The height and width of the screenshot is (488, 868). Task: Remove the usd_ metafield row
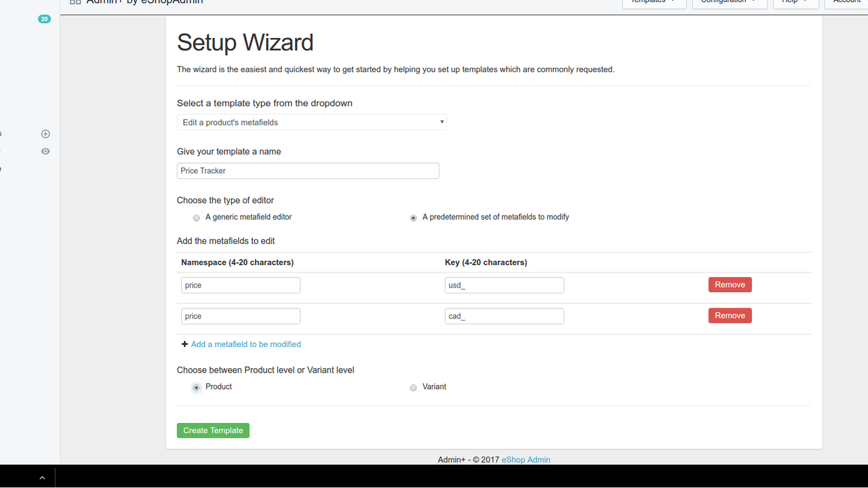(730, 285)
